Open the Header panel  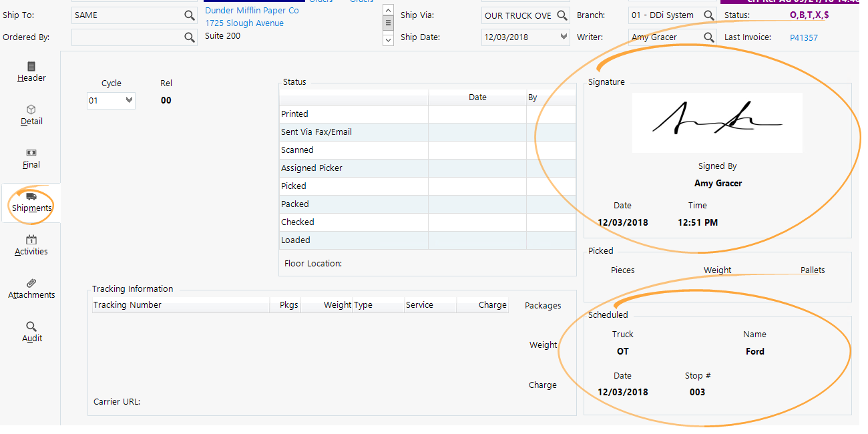click(31, 71)
